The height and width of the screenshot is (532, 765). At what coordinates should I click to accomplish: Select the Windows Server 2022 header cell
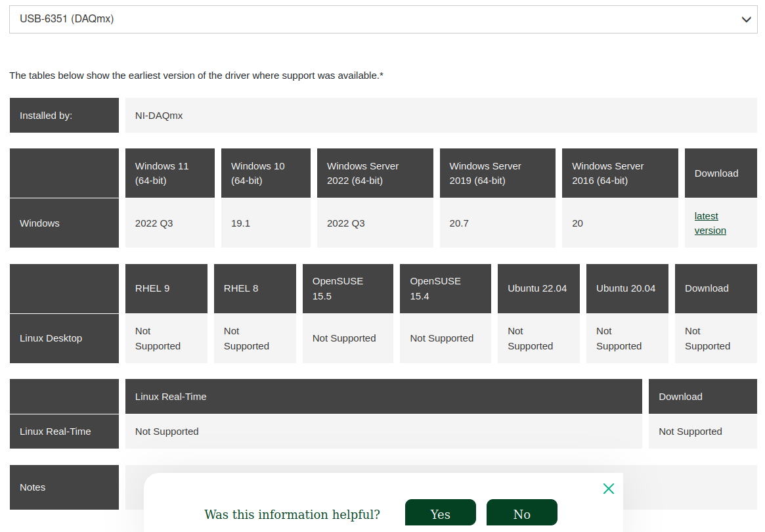[374, 173]
